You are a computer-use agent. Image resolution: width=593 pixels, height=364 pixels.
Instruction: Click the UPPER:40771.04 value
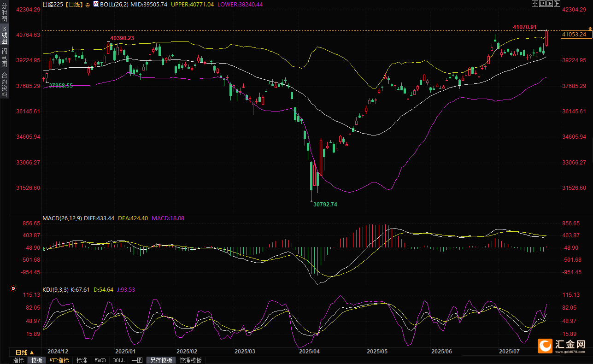193,4
